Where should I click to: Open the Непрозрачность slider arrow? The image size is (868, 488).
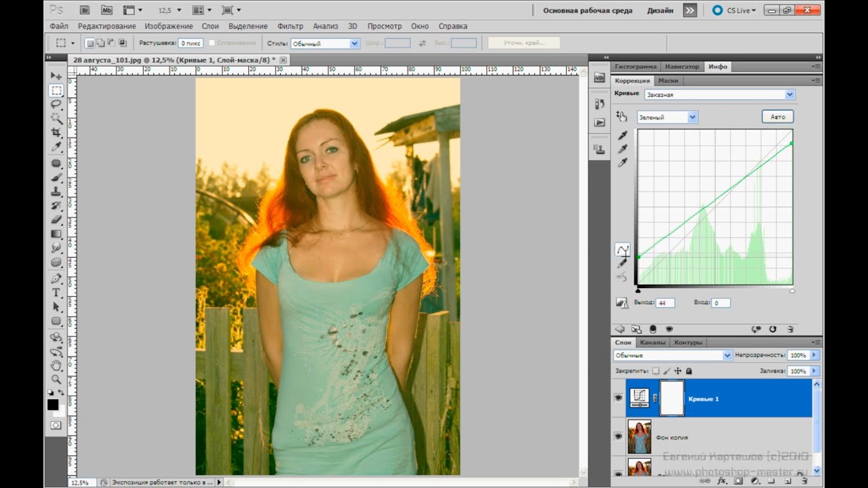pos(814,355)
